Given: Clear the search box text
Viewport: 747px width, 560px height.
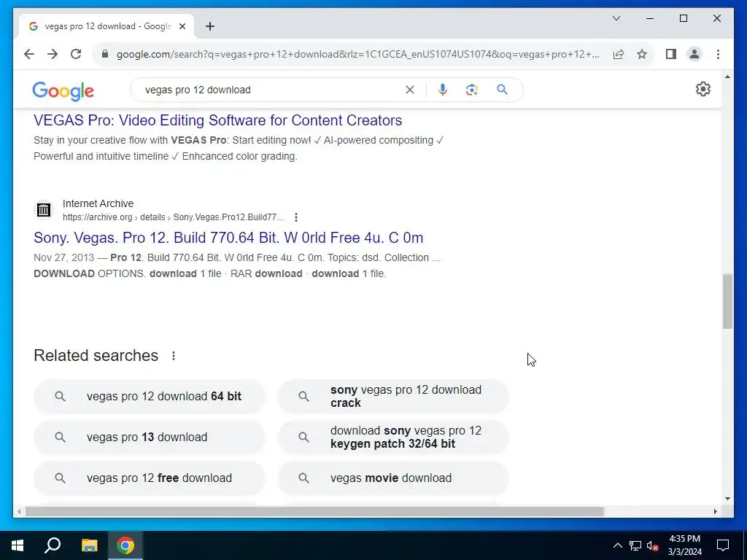Looking at the screenshot, I should [x=410, y=90].
